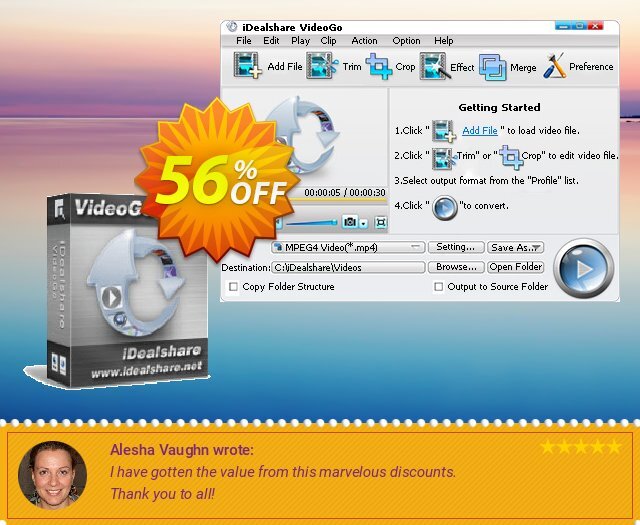Open the Option menu

coord(406,41)
